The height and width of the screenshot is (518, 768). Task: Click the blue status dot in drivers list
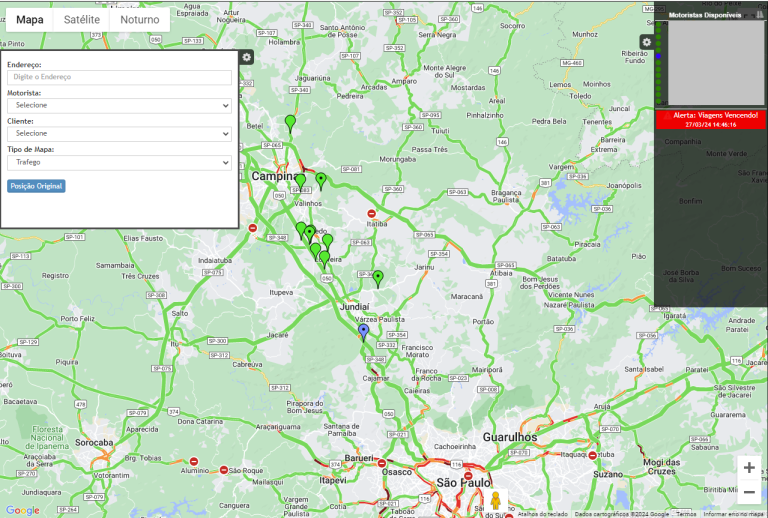click(x=658, y=57)
